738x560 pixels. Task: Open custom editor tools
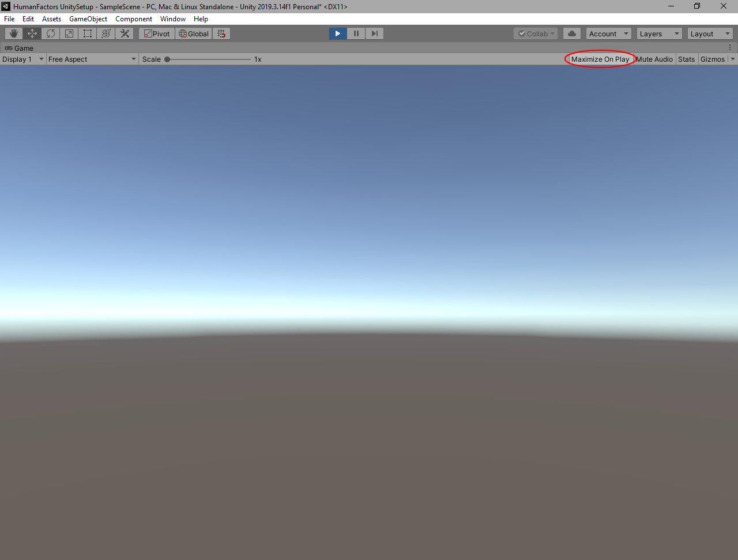pyautogui.click(x=125, y=33)
